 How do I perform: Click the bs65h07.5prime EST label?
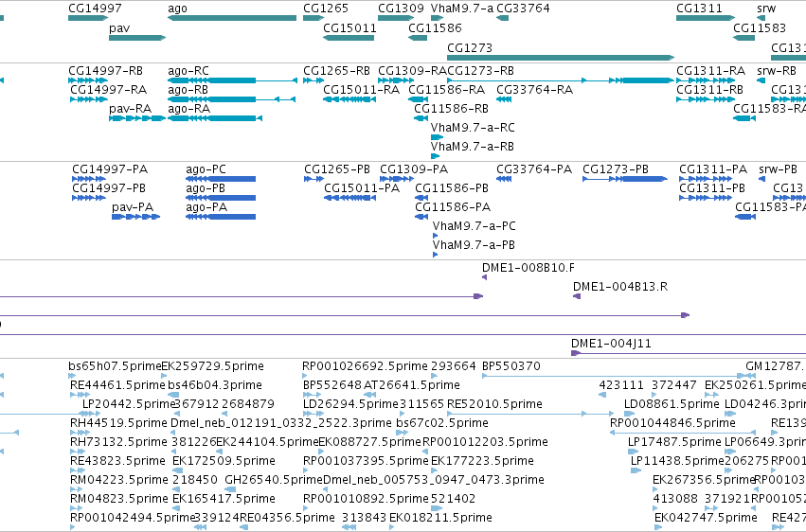click(115, 366)
